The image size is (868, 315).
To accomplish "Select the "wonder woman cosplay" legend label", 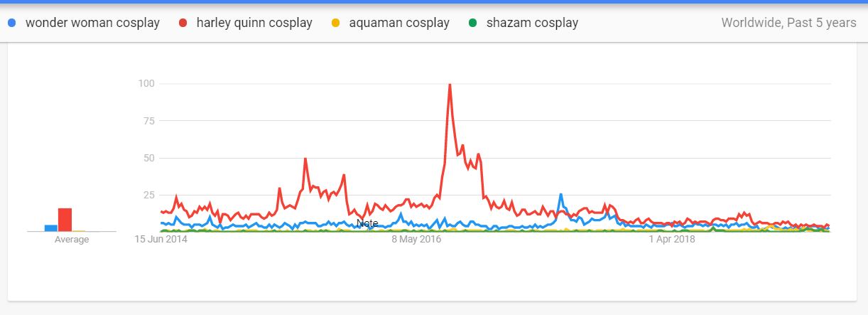I will 92,23.
